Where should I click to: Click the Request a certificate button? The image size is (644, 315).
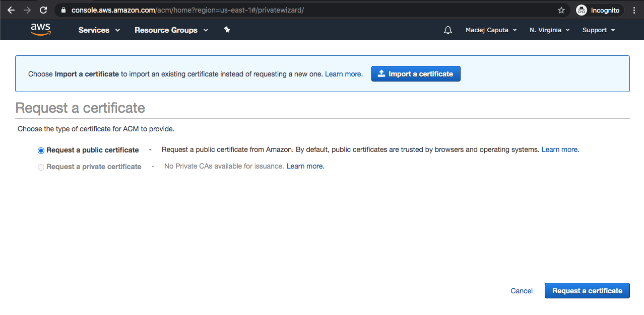click(587, 291)
